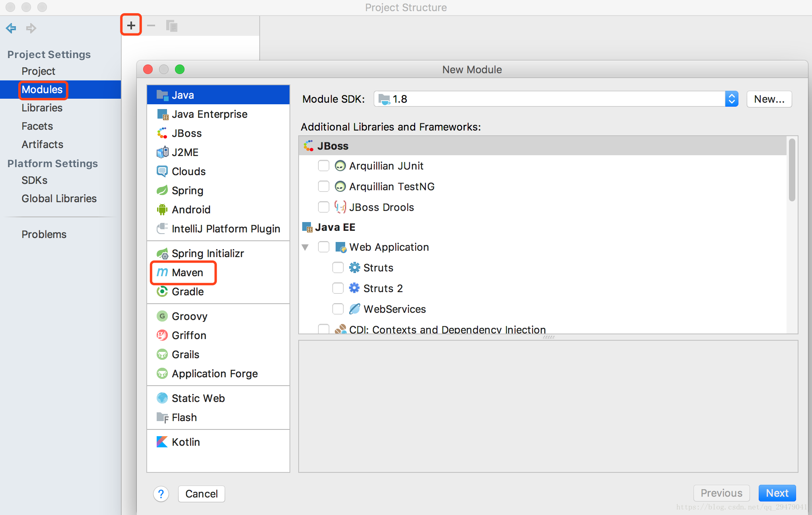Click the Cancel button
The width and height of the screenshot is (812, 515).
201,494
